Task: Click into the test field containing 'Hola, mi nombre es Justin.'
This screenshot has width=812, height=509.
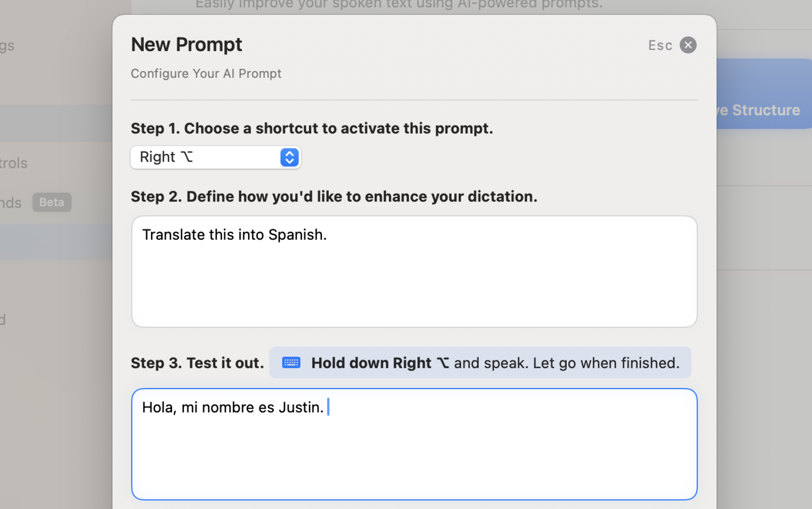Action: point(414,444)
